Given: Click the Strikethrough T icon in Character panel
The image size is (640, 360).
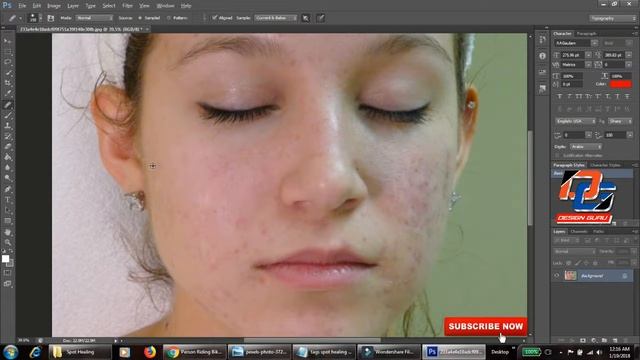Looking at the screenshot, I should tap(627, 96).
